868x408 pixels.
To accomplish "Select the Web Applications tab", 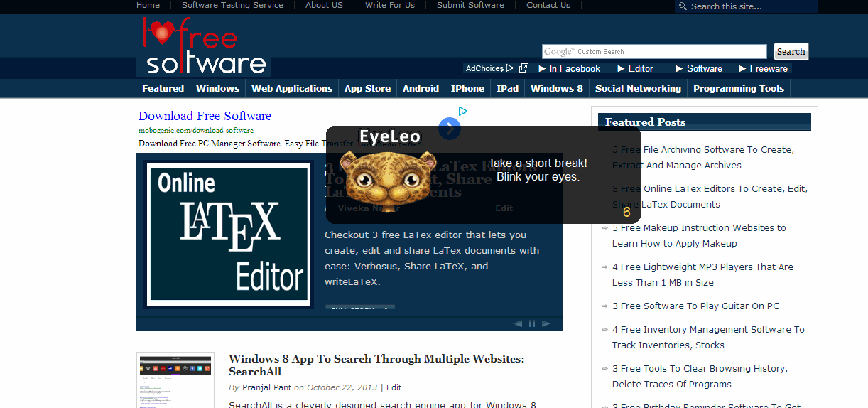I will click(x=292, y=88).
